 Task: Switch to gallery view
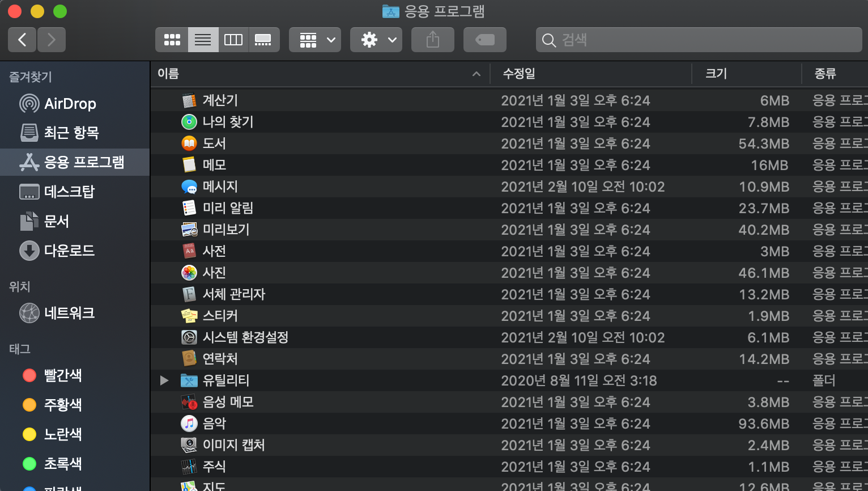point(264,40)
